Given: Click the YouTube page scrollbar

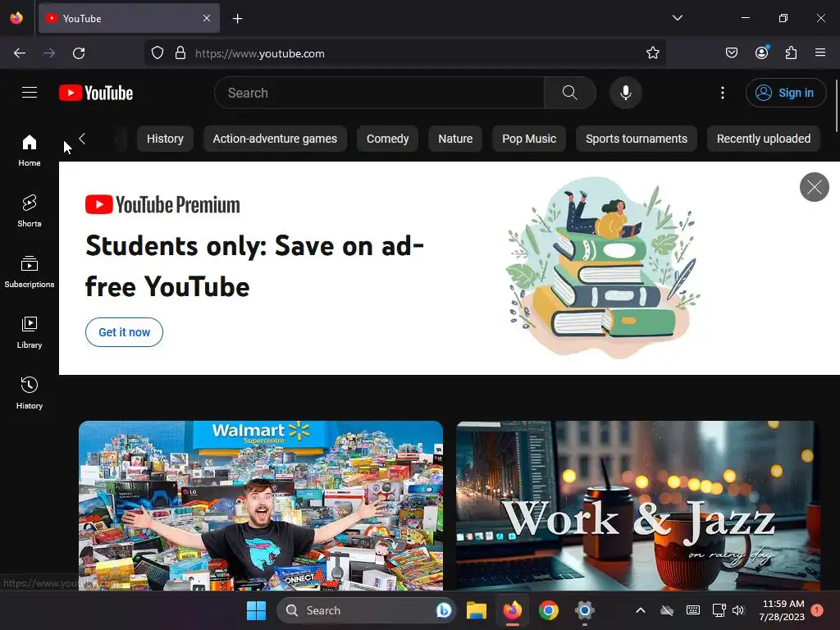Looking at the screenshot, I should (x=837, y=106).
